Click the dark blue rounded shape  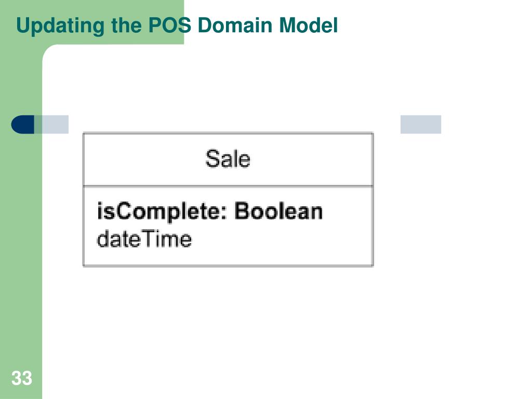coord(23,125)
